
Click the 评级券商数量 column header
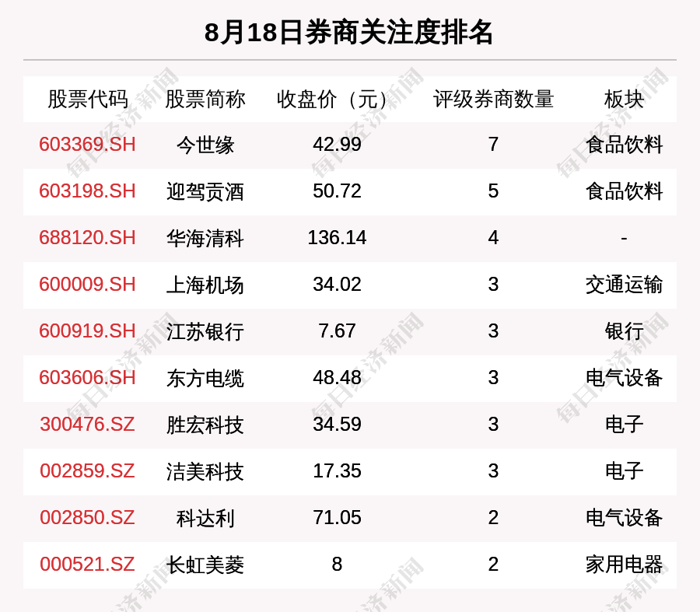[x=493, y=99]
